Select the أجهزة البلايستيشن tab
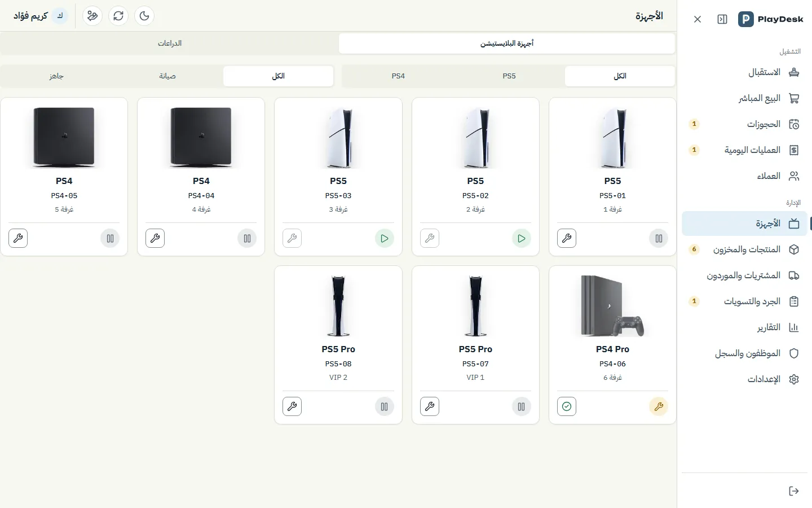The height and width of the screenshot is (508, 812). click(507, 43)
